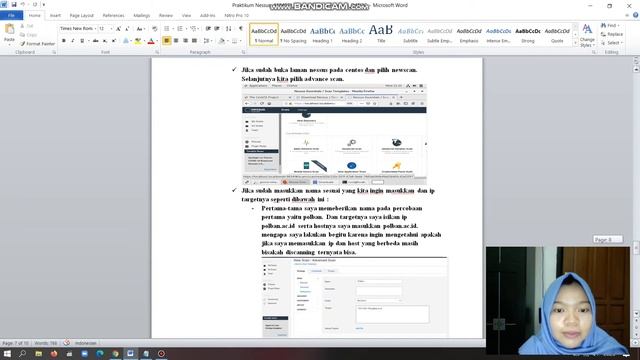Open the font size dropdown
The image size is (640, 360).
[111, 29]
